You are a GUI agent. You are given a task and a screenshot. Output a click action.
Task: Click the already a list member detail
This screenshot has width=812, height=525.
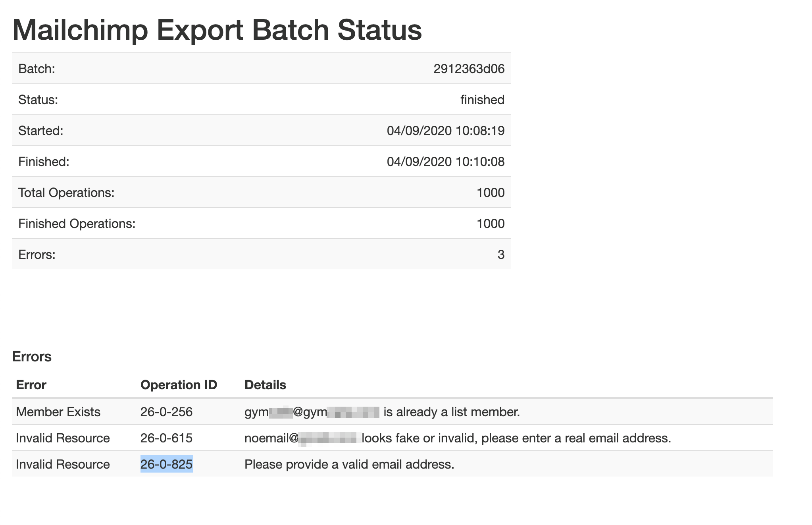pos(382,412)
